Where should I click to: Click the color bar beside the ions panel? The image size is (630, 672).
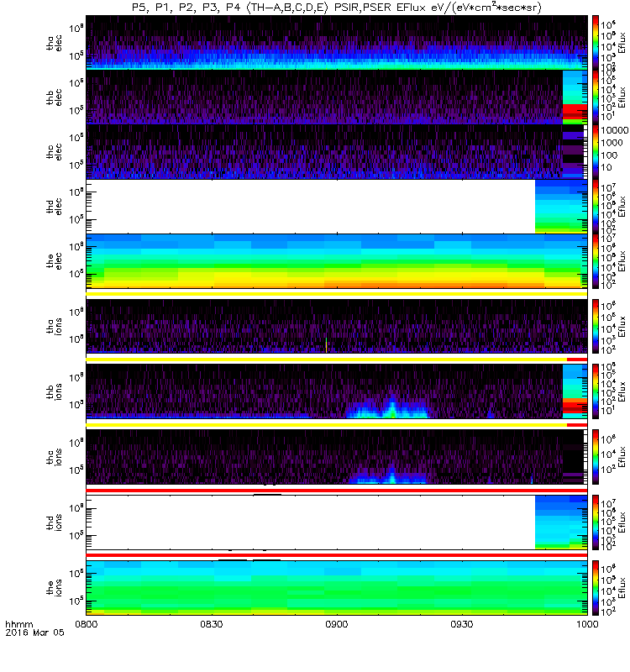[596, 587]
